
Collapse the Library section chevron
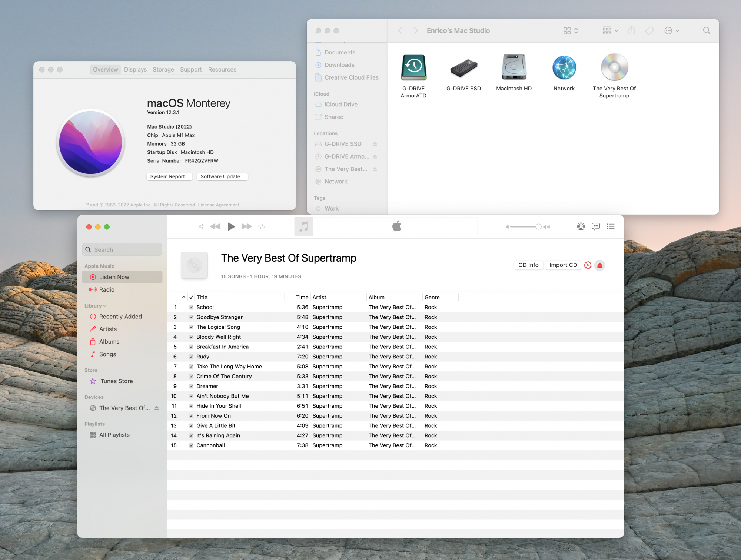coord(105,306)
